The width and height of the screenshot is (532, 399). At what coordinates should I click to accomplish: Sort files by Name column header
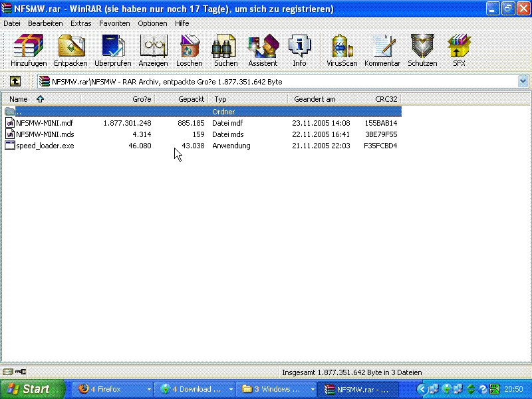(x=19, y=99)
